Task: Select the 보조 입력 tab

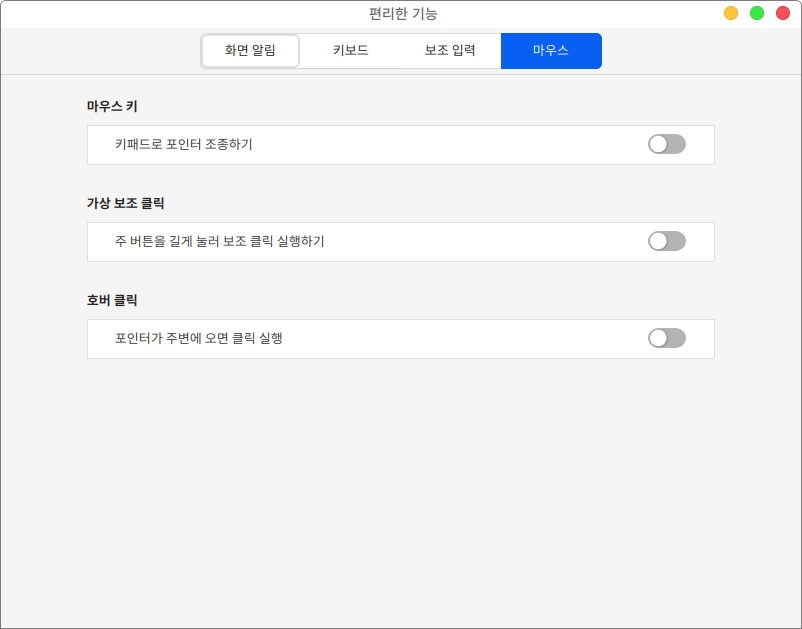Action: click(450, 51)
